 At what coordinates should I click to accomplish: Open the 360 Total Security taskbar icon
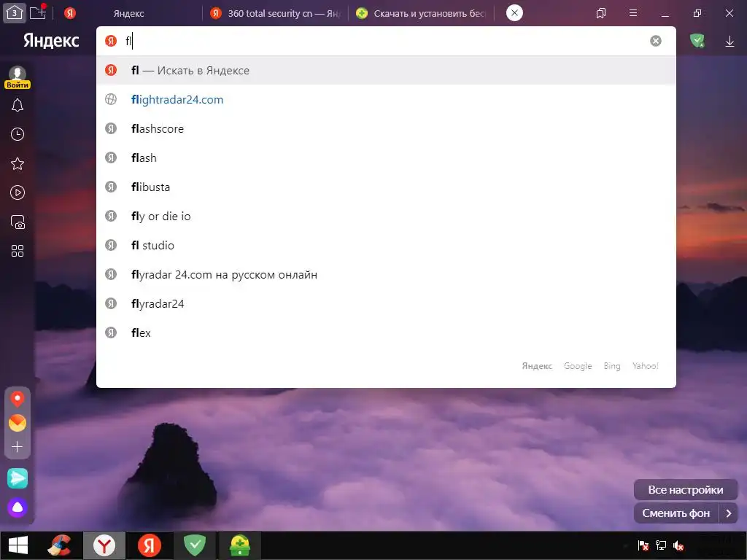(x=239, y=545)
